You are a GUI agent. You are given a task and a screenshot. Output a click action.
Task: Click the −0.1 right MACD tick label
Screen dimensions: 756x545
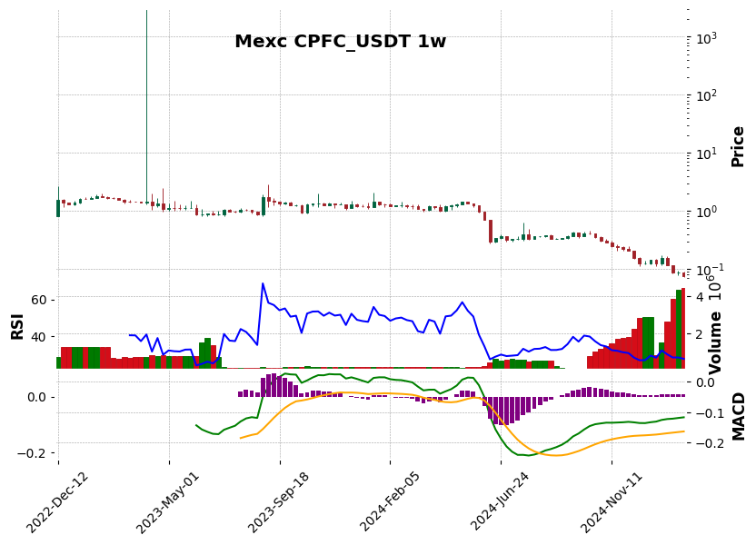[x=709, y=413]
